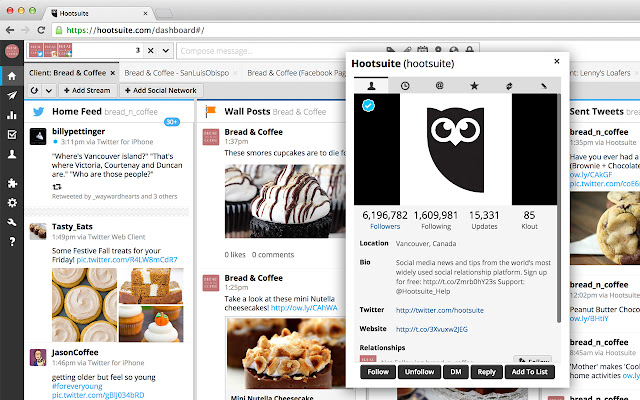Open the Streams home icon in sidebar

(12, 76)
